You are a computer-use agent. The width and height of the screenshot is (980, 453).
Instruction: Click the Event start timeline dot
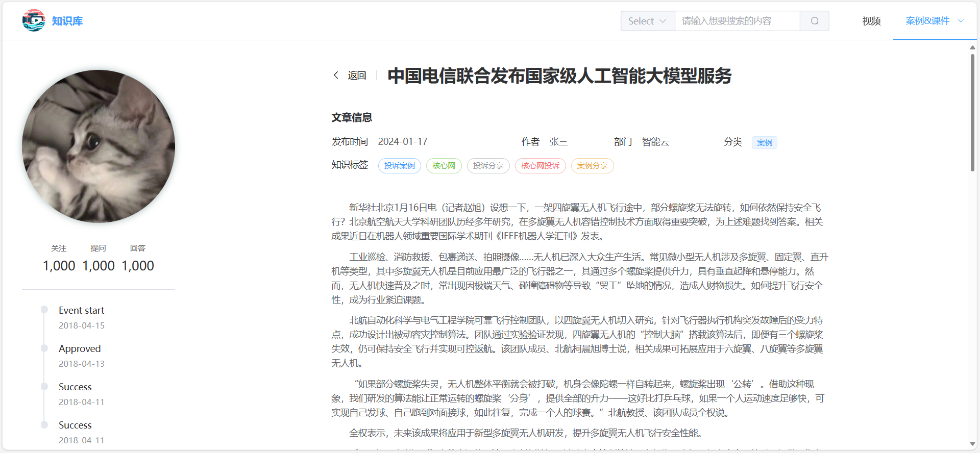44,310
